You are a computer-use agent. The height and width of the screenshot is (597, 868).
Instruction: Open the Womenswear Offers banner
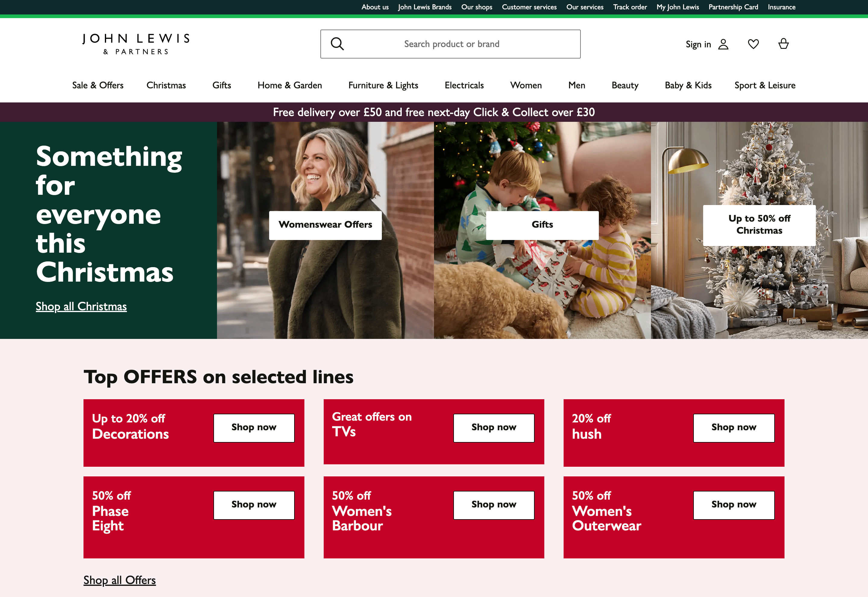coord(325,225)
